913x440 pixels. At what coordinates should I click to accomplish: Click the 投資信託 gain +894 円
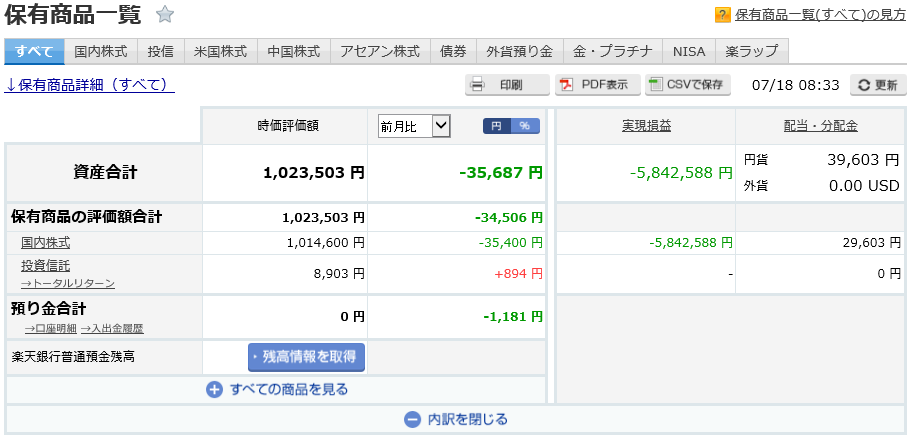click(x=518, y=274)
